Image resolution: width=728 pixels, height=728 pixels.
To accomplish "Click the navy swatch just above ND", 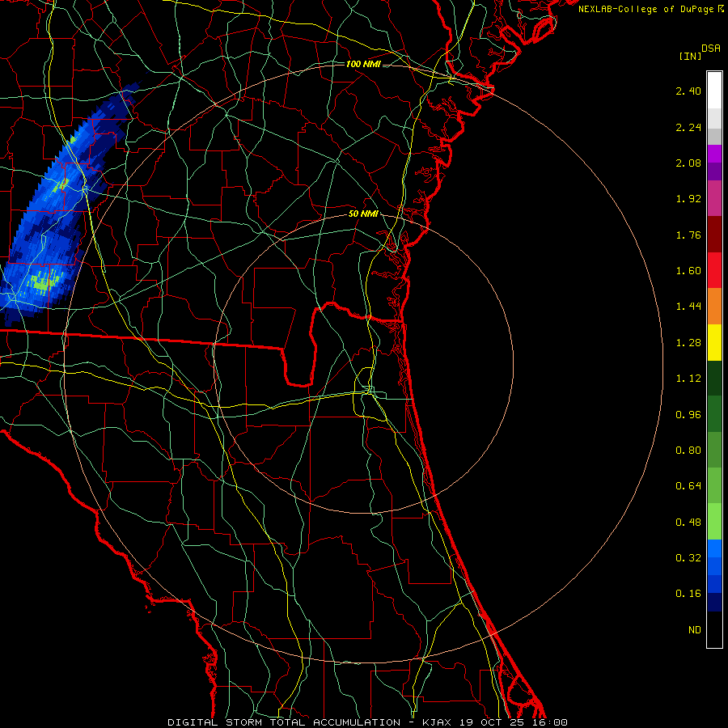I will [714, 603].
